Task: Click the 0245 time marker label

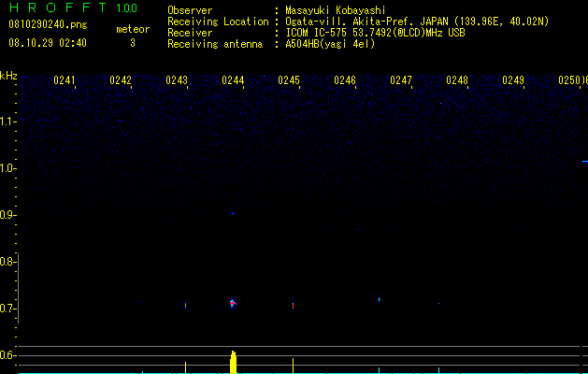Action: (x=289, y=80)
